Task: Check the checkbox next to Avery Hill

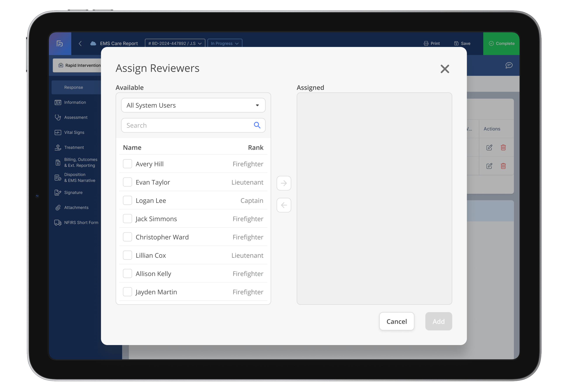Action: coord(128,164)
